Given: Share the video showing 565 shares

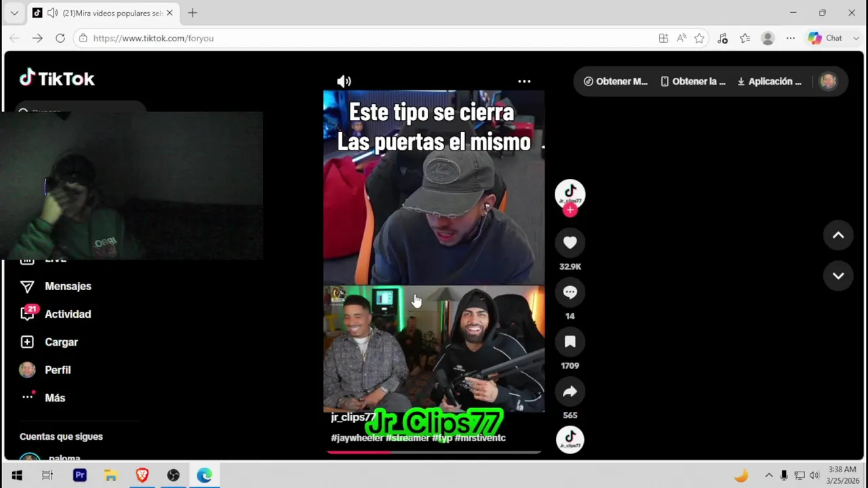Looking at the screenshot, I should pos(570,391).
